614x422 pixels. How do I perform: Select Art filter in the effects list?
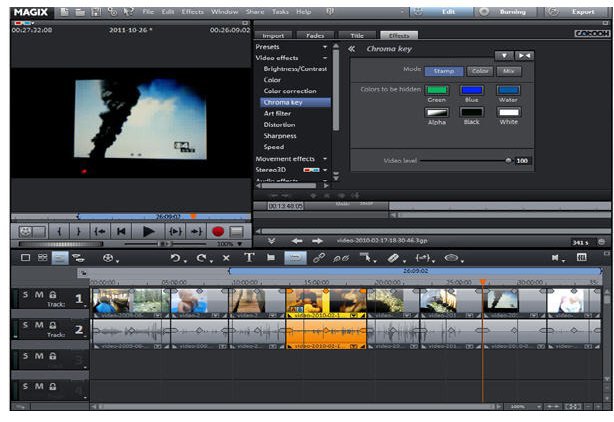277,113
